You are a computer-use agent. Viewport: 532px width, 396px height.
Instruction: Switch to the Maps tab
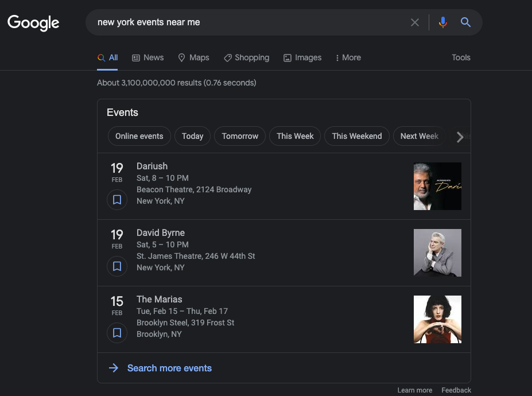coord(193,58)
